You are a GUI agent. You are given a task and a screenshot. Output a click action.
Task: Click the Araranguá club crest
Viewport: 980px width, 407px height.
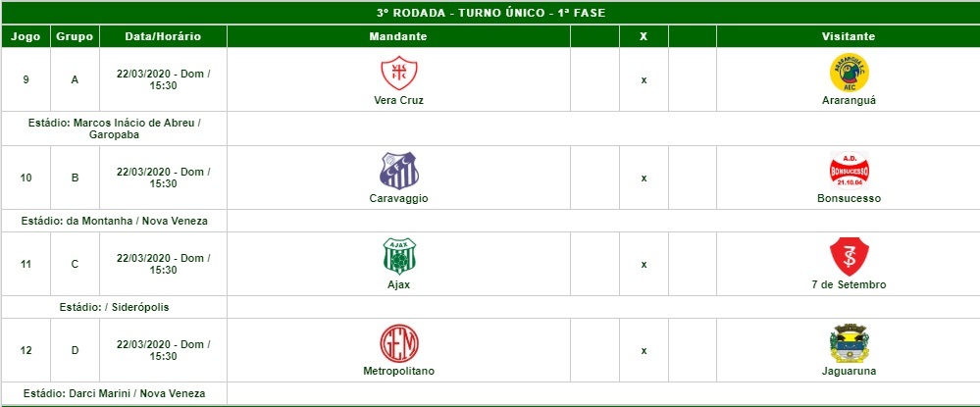click(849, 73)
